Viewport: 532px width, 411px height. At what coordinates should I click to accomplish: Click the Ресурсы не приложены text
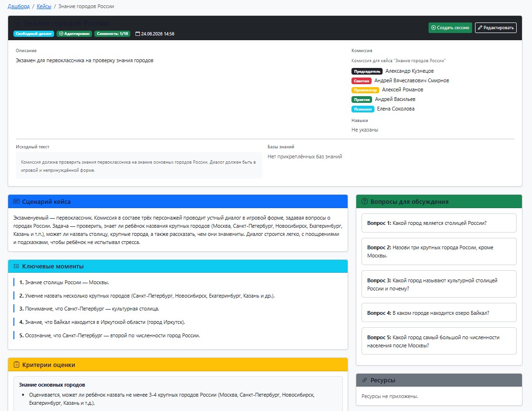(390, 397)
